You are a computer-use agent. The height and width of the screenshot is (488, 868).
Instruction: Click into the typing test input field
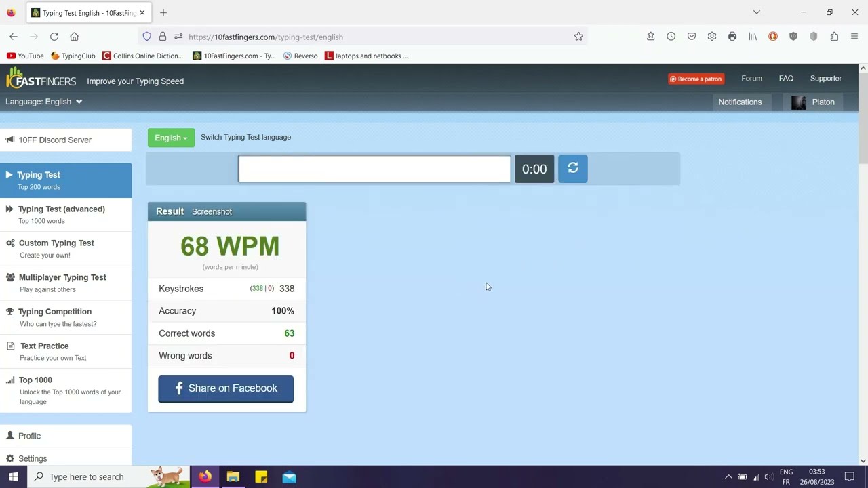374,169
